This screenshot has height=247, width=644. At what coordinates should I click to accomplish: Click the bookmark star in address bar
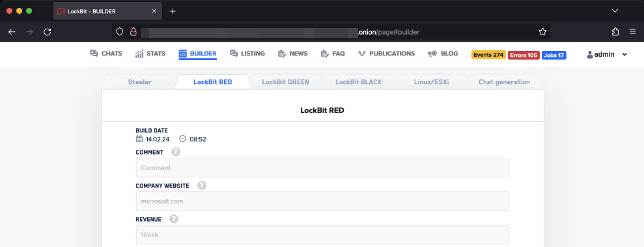(542, 32)
